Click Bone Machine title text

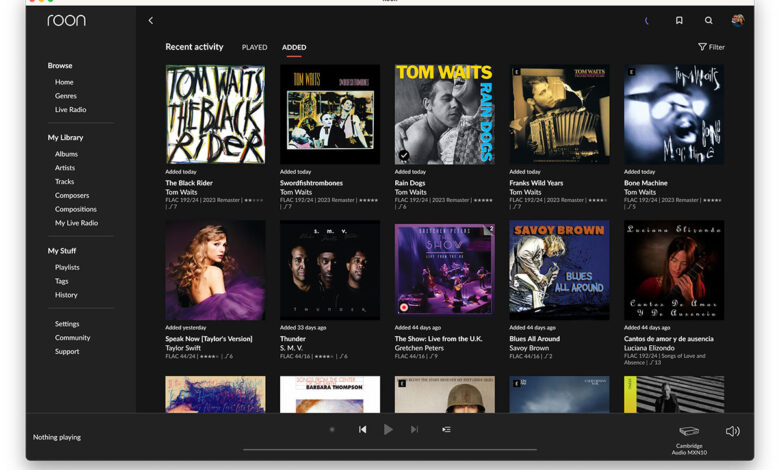click(646, 183)
